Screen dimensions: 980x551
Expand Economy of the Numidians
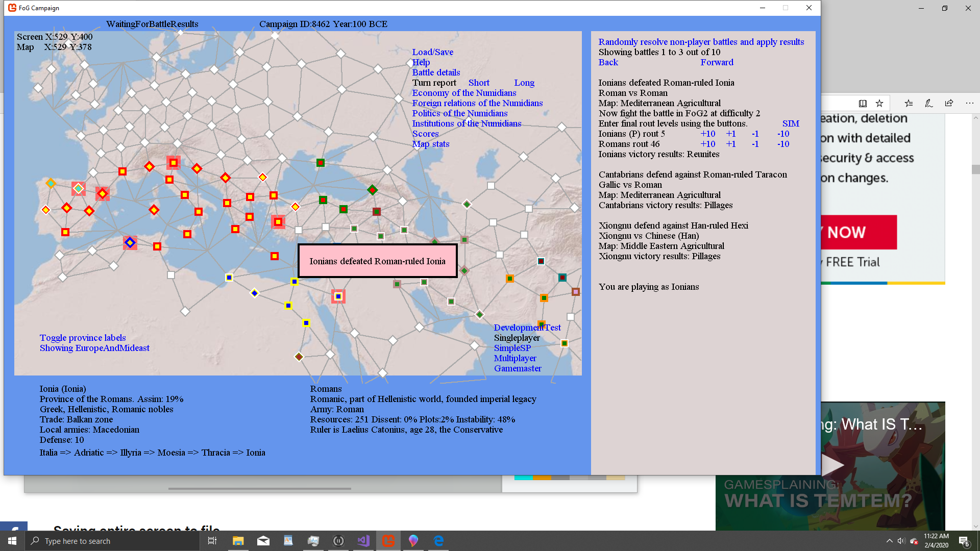pos(464,93)
